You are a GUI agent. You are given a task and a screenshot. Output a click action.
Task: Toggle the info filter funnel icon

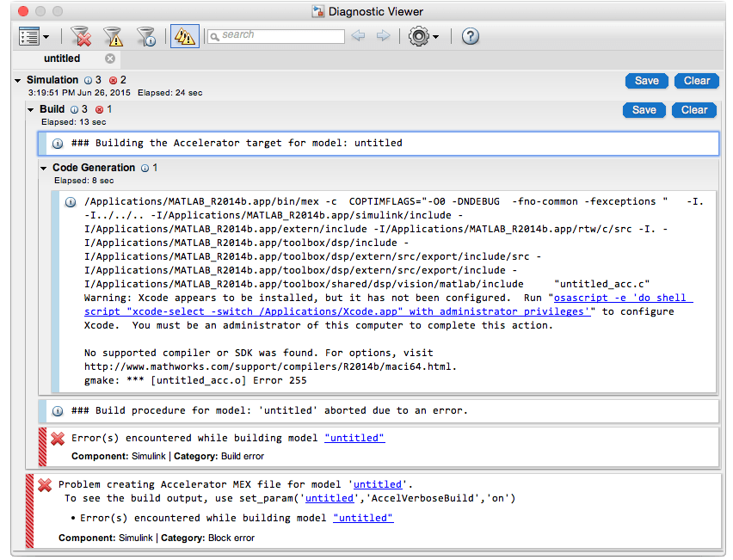[x=146, y=36]
